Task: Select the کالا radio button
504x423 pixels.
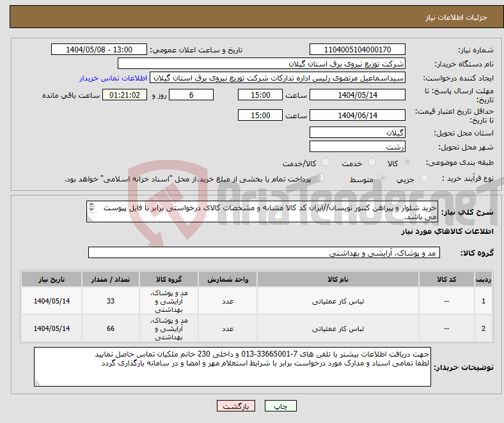Action: click(x=409, y=164)
